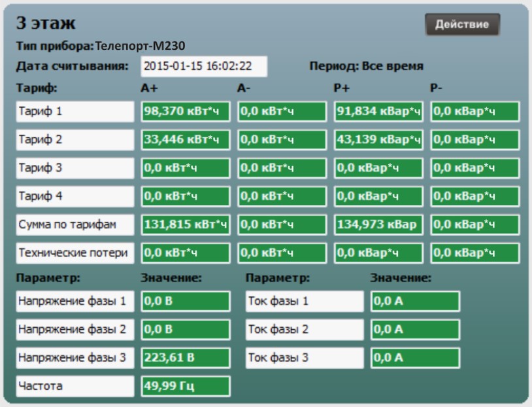
Task: Click the 134,973 кВар total value
Action: (x=378, y=224)
